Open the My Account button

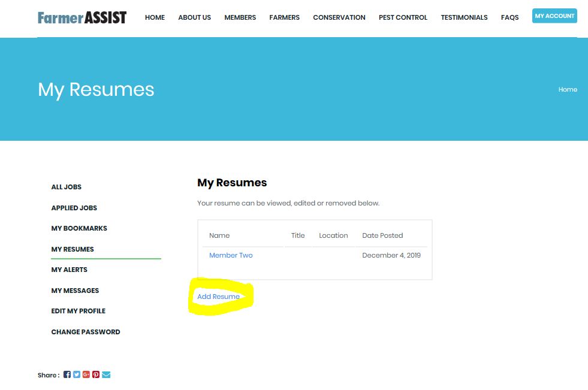[554, 16]
